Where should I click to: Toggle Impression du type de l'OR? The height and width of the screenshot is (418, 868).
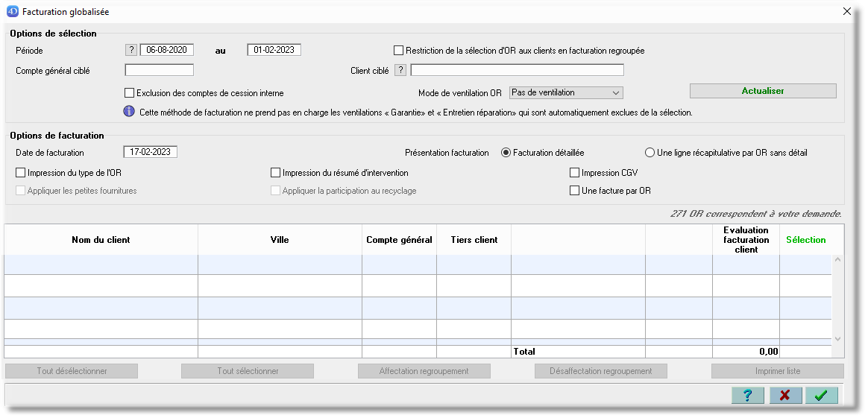pyautogui.click(x=20, y=173)
